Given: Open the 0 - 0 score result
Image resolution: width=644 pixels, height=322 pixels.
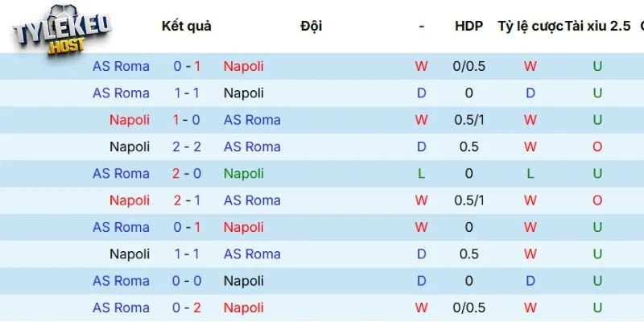Looking at the screenshot, I should coord(187,281).
